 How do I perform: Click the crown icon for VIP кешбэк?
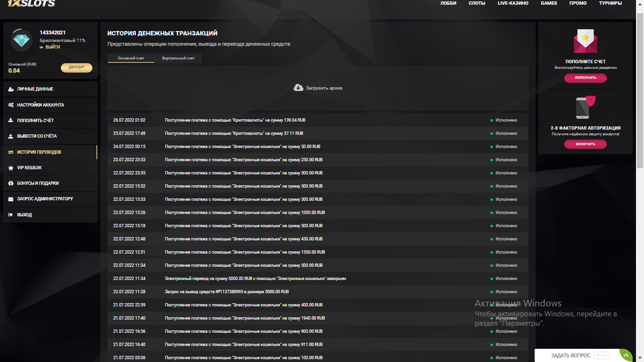tap(11, 168)
